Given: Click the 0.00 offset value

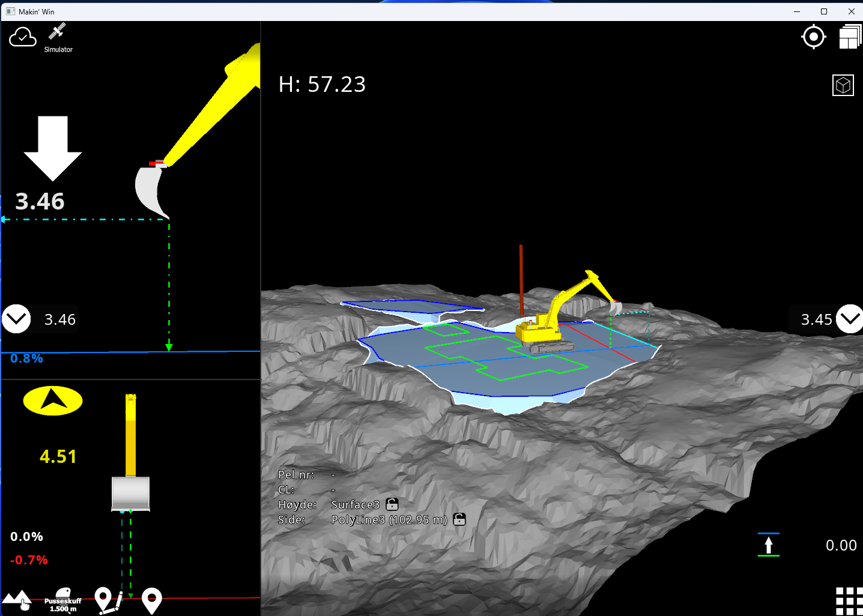Looking at the screenshot, I should click(841, 545).
